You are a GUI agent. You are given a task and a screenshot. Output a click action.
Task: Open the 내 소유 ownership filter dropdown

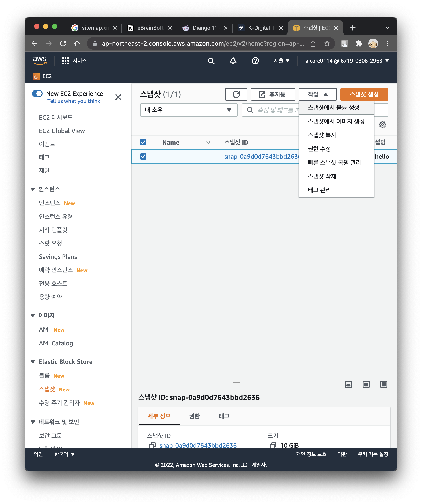click(x=189, y=110)
